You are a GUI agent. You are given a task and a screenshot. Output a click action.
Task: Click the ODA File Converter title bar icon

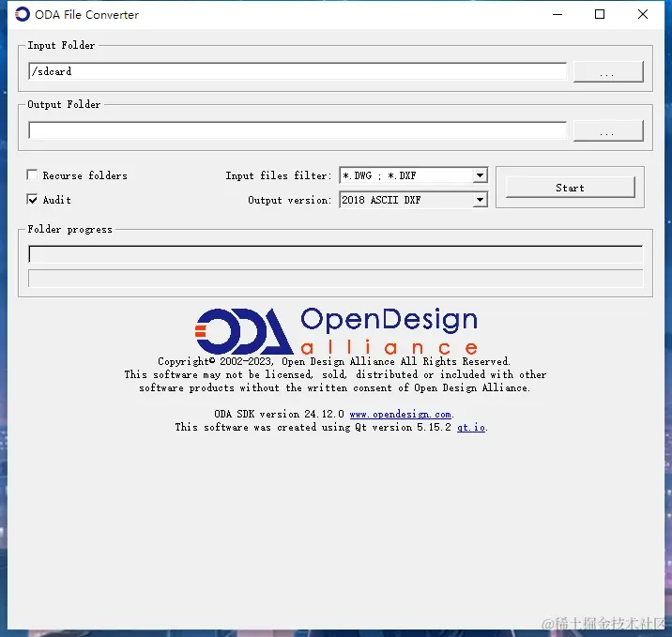23,15
